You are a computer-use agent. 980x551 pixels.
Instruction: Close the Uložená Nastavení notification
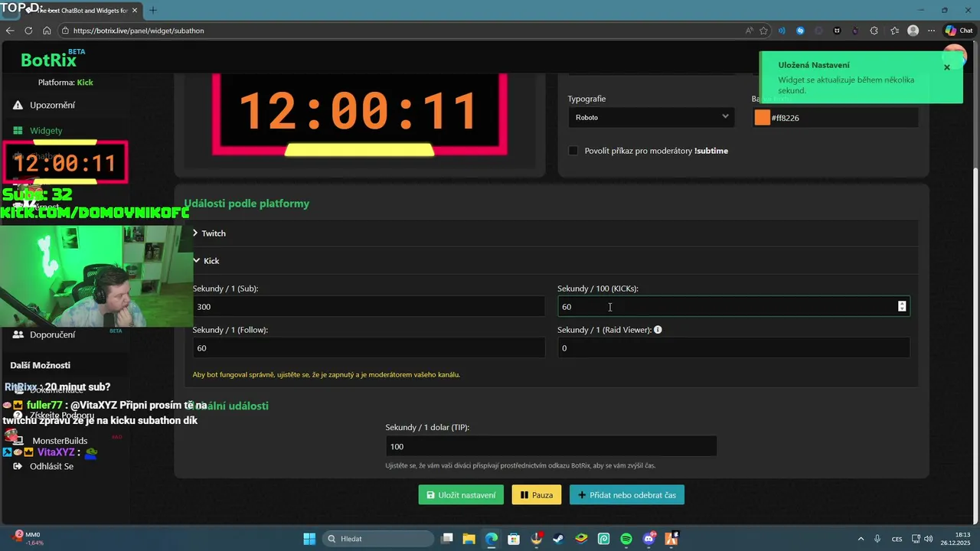(x=947, y=67)
